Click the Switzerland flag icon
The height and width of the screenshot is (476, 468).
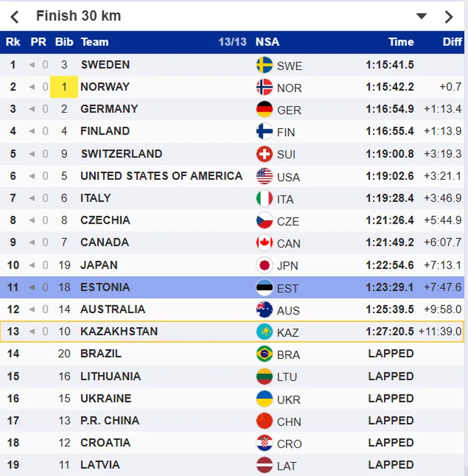coord(264,154)
